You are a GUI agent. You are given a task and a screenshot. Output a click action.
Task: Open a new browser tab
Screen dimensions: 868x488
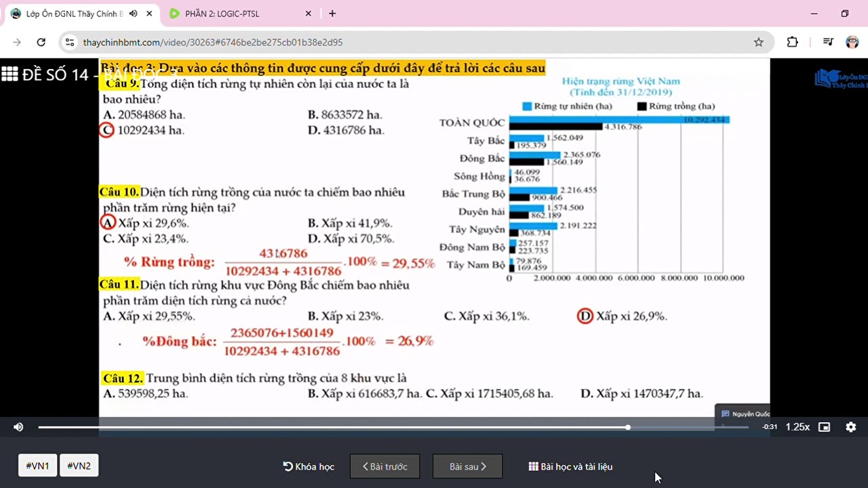[332, 14]
